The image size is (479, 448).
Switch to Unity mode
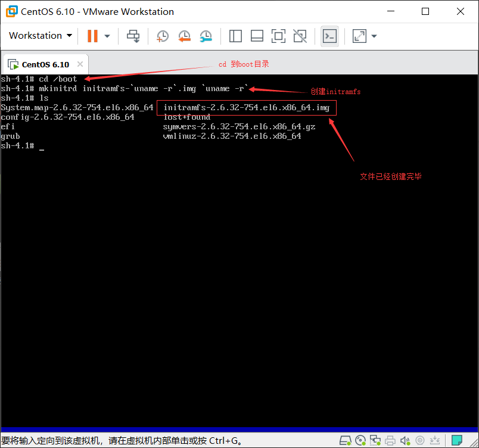300,36
